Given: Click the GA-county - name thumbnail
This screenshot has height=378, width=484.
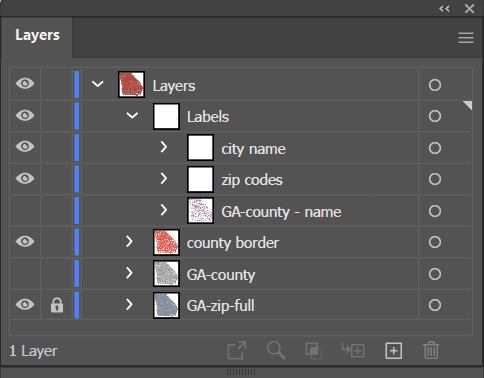Looking at the screenshot, I should (x=200, y=211).
